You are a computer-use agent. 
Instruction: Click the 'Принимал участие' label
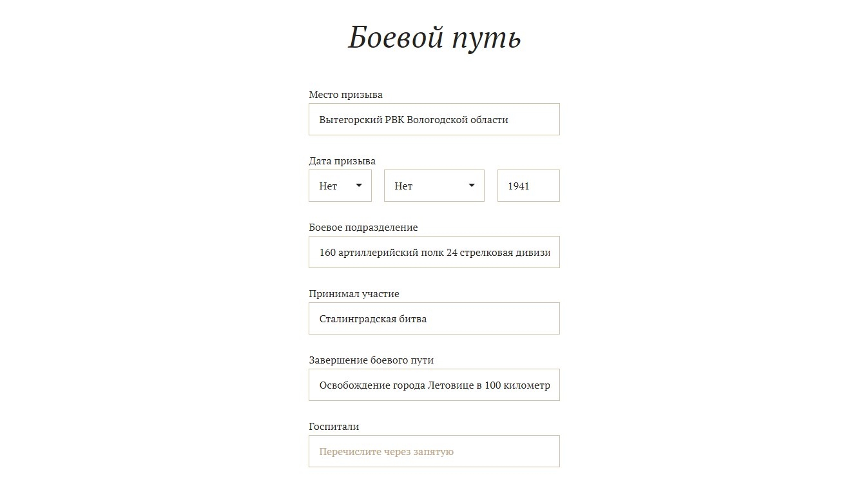click(354, 294)
